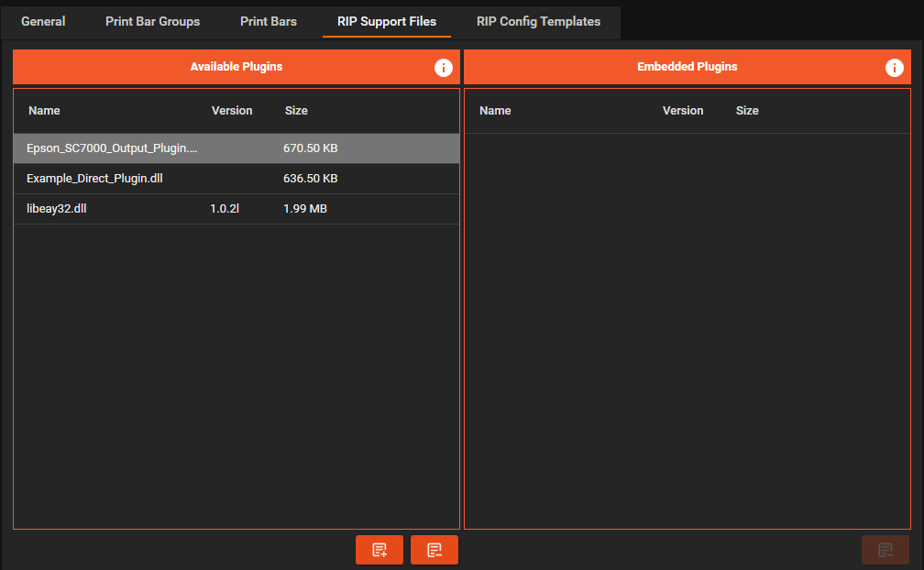Sort Available Plugins by Name column
The image size is (924, 570).
coord(44,111)
